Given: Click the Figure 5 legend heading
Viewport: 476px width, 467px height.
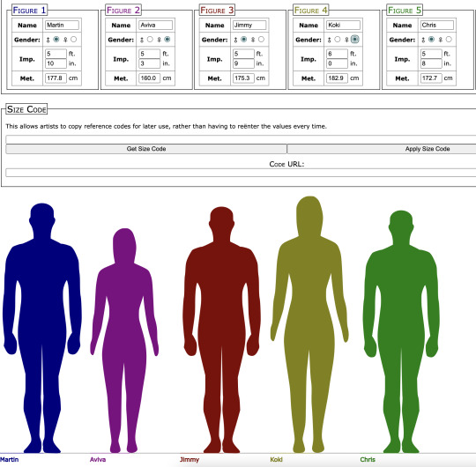Looking at the screenshot, I should pyautogui.click(x=405, y=11).
